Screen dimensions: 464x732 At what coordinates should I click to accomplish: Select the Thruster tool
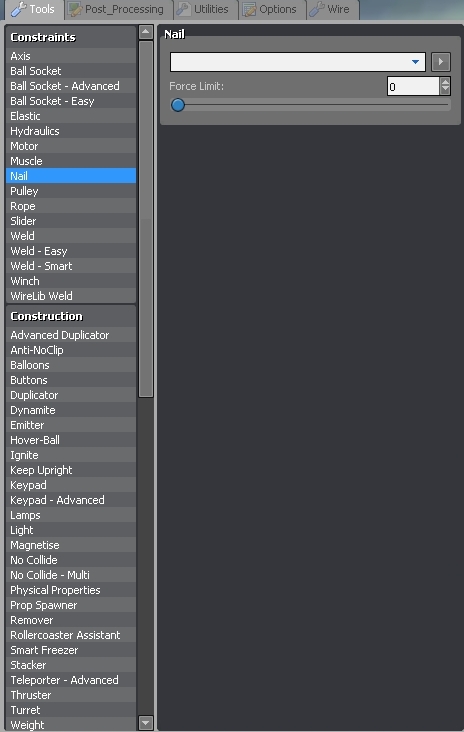pos(71,695)
